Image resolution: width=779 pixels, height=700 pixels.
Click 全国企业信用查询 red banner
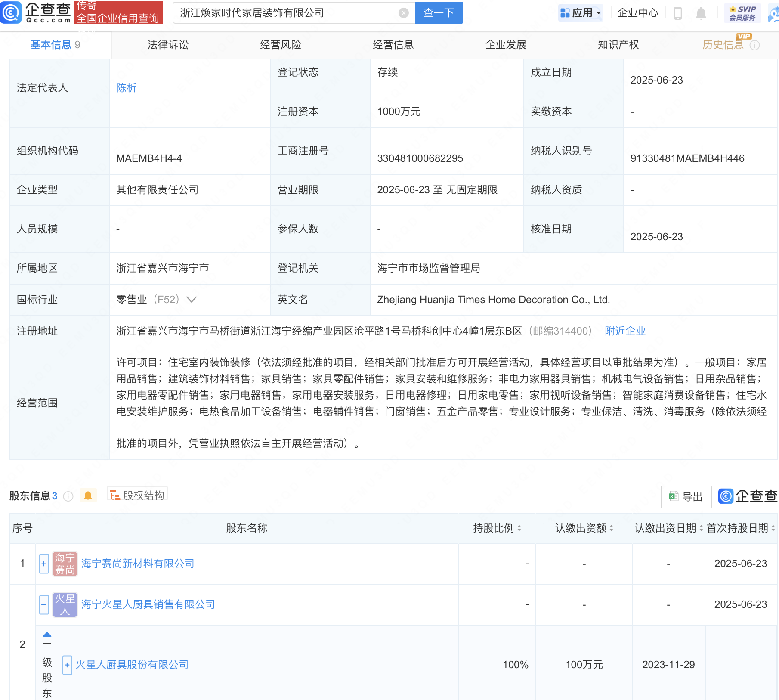118,12
